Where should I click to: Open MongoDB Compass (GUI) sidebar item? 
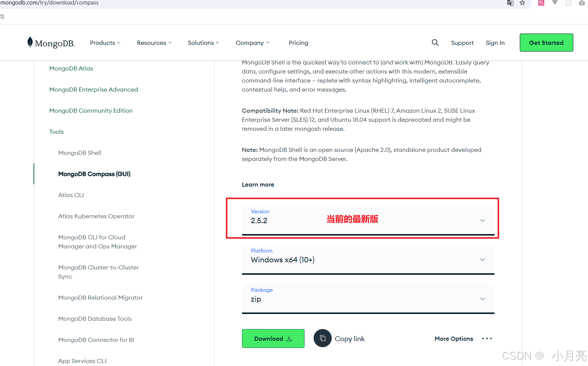tap(94, 174)
